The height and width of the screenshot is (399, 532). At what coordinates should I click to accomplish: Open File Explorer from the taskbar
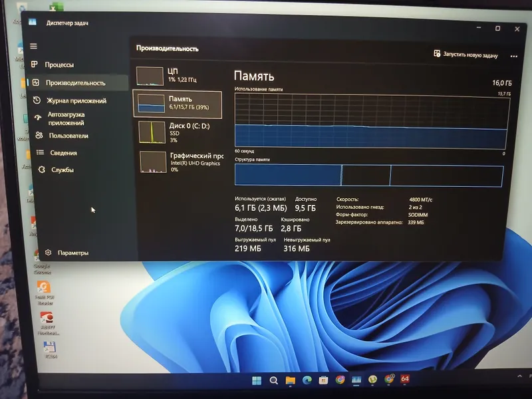(x=290, y=380)
